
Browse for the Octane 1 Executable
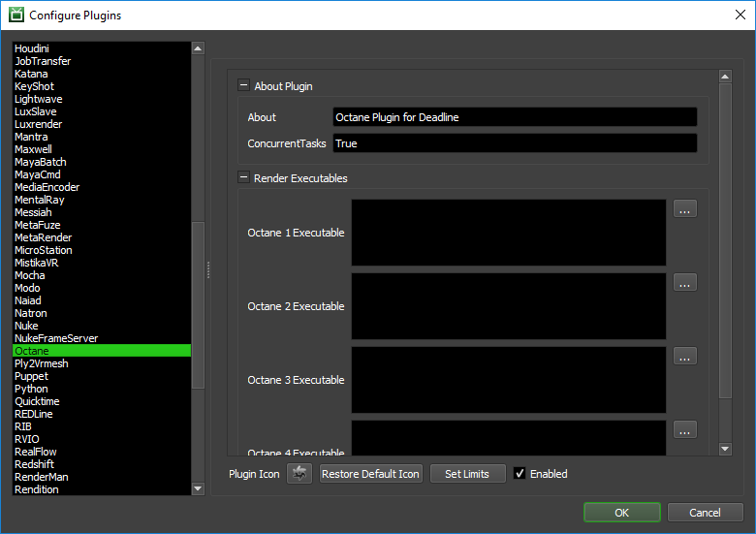point(684,208)
